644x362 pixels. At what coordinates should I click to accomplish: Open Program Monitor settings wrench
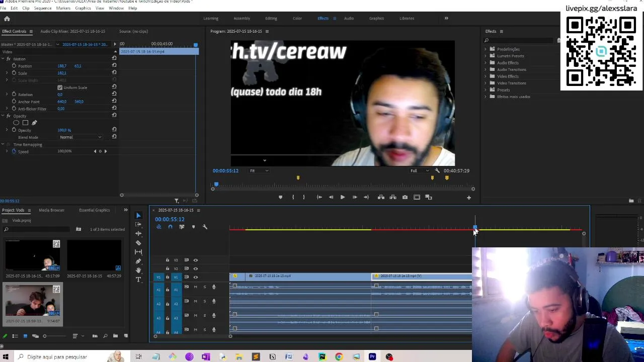437,170
